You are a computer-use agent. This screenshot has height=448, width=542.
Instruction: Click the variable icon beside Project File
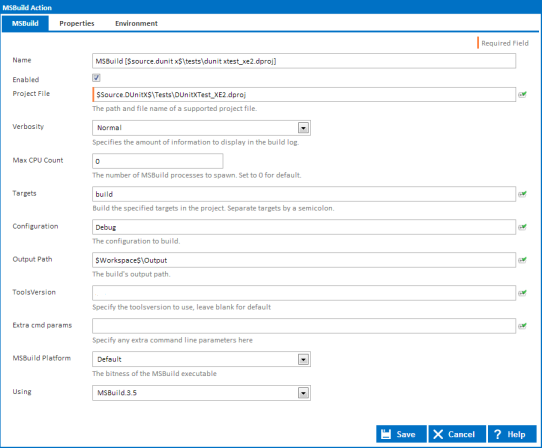coord(522,94)
